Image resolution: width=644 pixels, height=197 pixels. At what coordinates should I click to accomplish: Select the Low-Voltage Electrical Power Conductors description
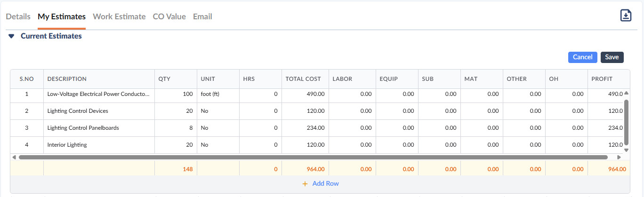pyautogui.click(x=99, y=94)
